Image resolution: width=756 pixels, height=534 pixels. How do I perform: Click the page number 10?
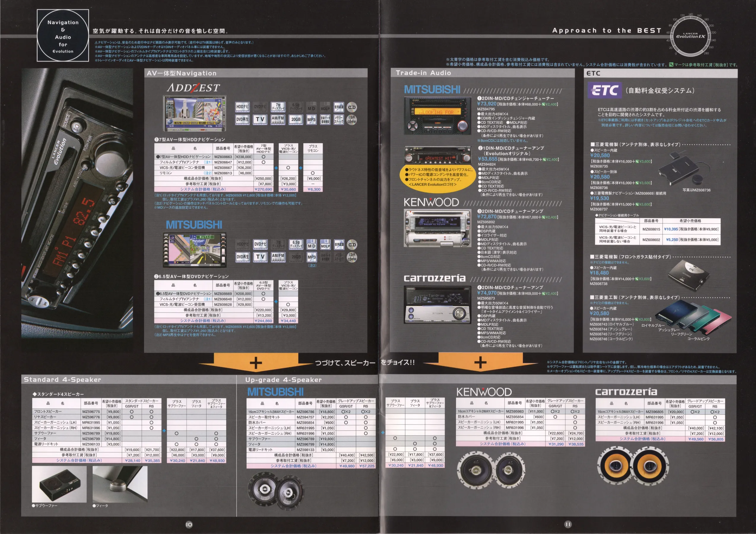click(x=189, y=525)
